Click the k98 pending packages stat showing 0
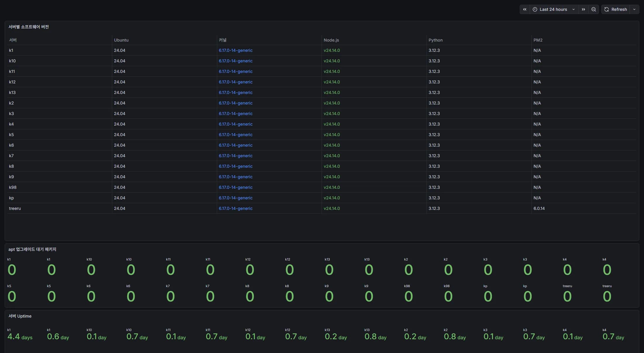 click(x=408, y=296)
